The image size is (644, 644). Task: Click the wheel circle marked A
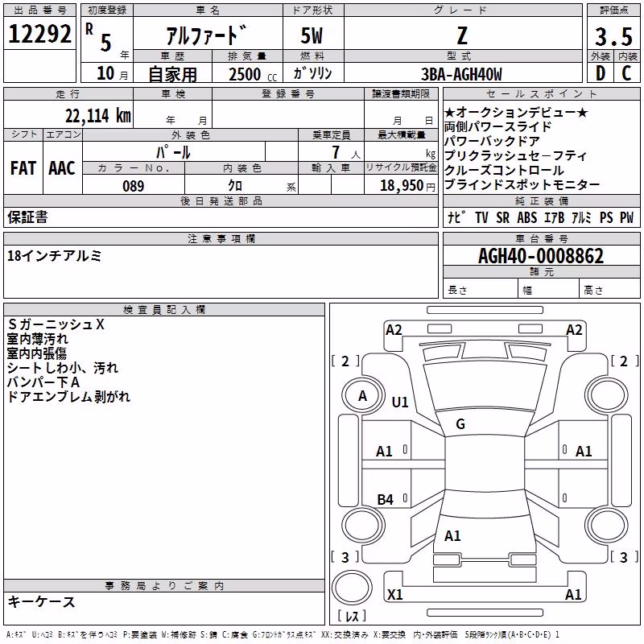click(363, 396)
